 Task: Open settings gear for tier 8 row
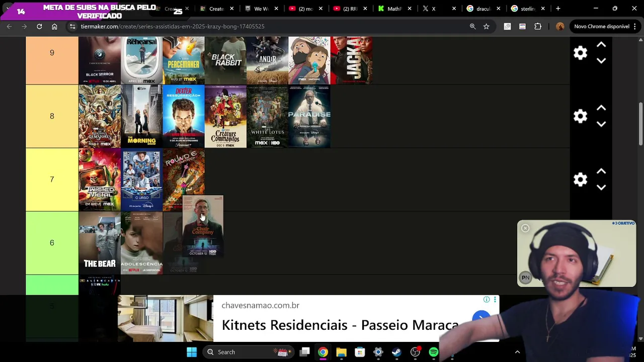pyautogui.click(x=580, y=116)
